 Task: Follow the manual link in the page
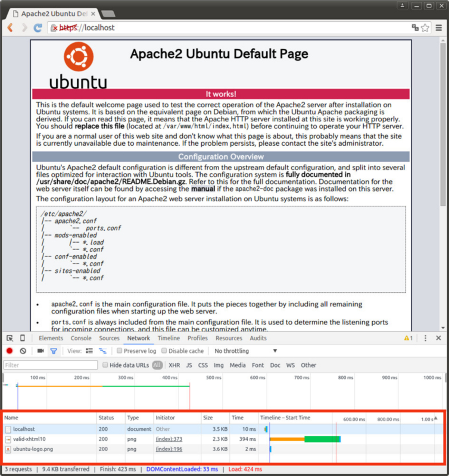pyautogui.click(x=203, y=189)
